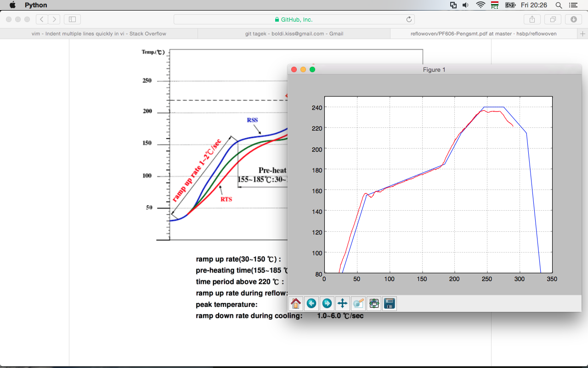Show all tabs overview in Safari
588x368 pixels.
point(553,19)
